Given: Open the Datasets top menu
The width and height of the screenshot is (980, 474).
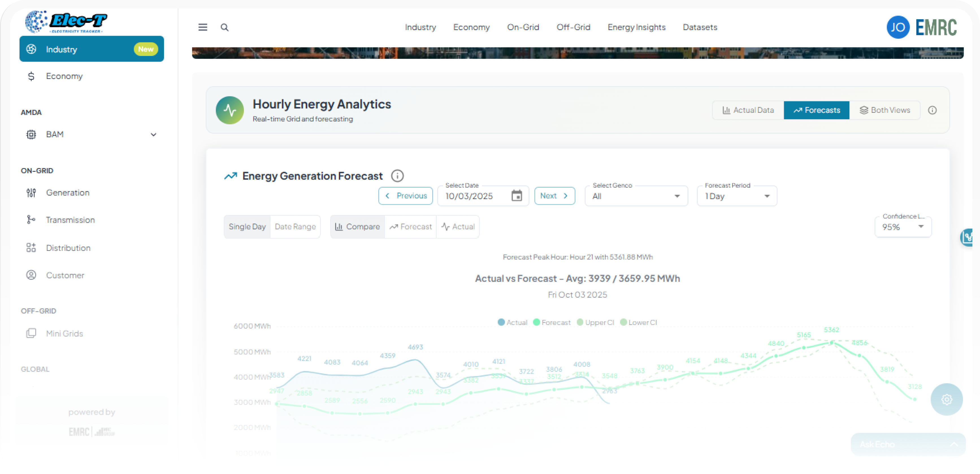Looking at the screenshot, I should (x=700, y=27).
